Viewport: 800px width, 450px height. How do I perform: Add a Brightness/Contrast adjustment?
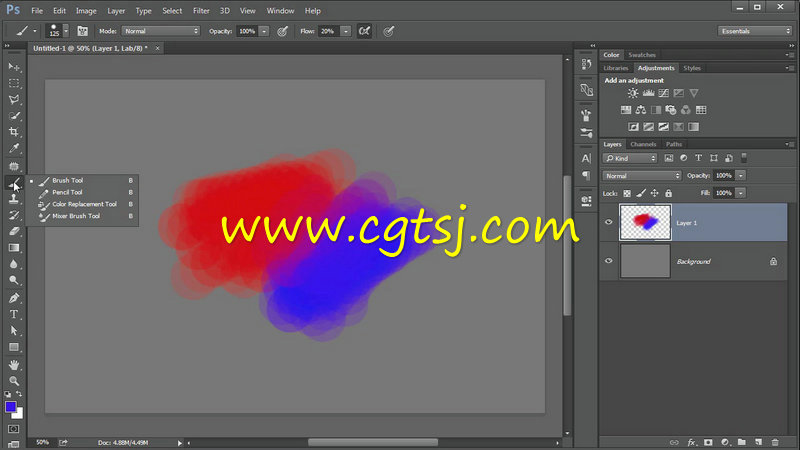coord(633,93)
